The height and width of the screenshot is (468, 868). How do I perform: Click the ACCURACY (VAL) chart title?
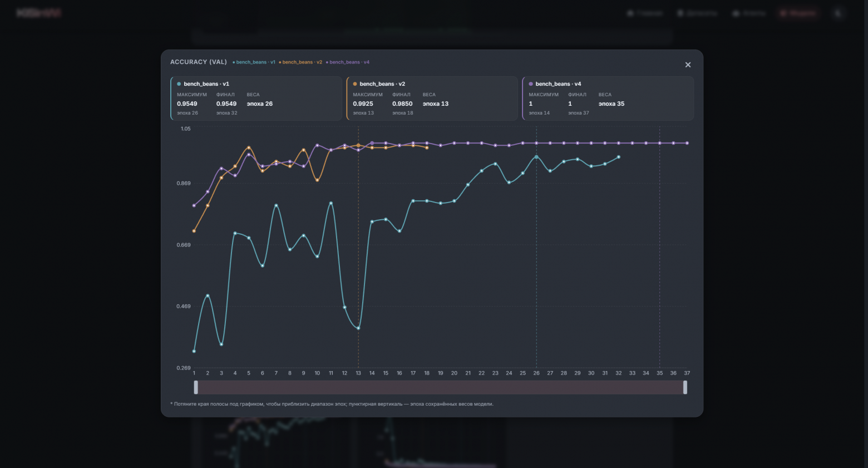coord(199,62)
